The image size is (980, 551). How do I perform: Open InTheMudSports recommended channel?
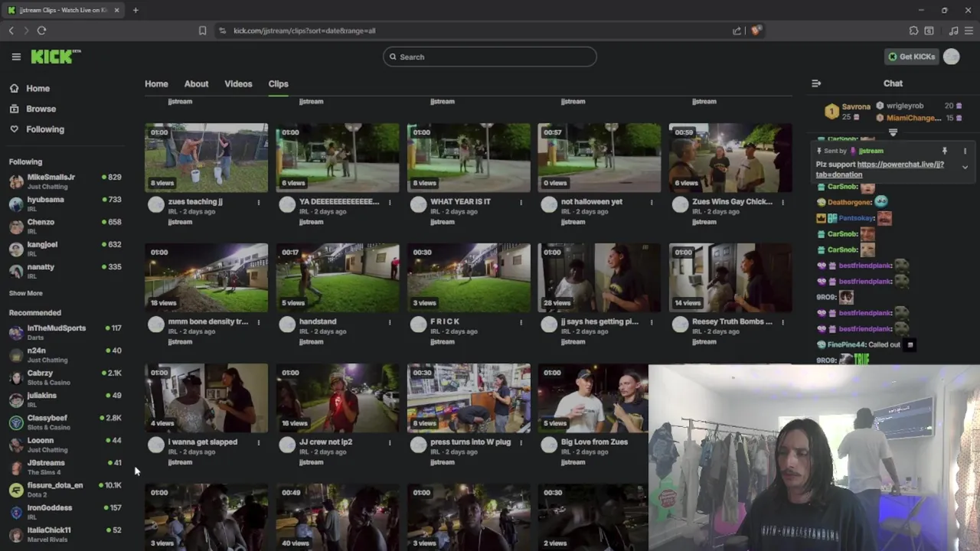click(65, 332)
